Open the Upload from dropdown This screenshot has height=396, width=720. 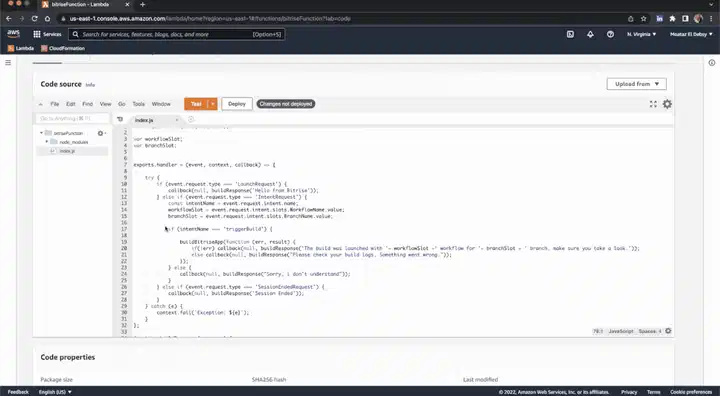click(636, 84)
